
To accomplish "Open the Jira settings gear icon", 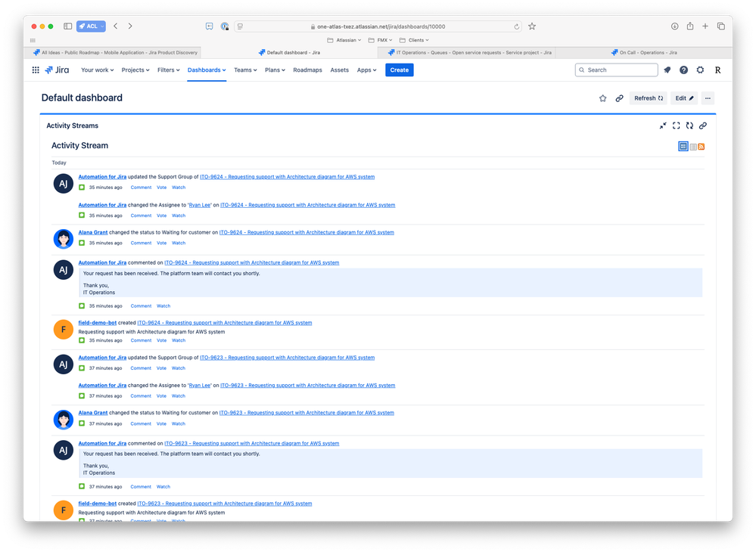I will (x=700, y=70).
